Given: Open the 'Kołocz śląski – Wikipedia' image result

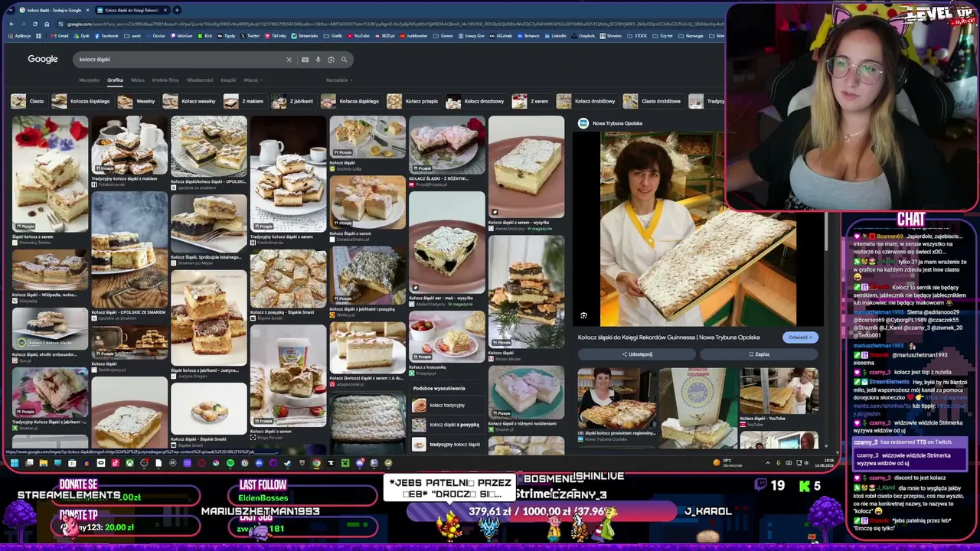Looking at the screenshot, I should (x=50, y=274).
